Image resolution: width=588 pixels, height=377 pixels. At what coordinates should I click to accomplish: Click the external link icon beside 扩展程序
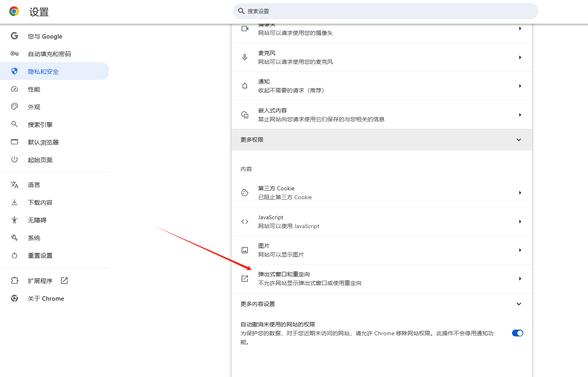coord(64,281)
